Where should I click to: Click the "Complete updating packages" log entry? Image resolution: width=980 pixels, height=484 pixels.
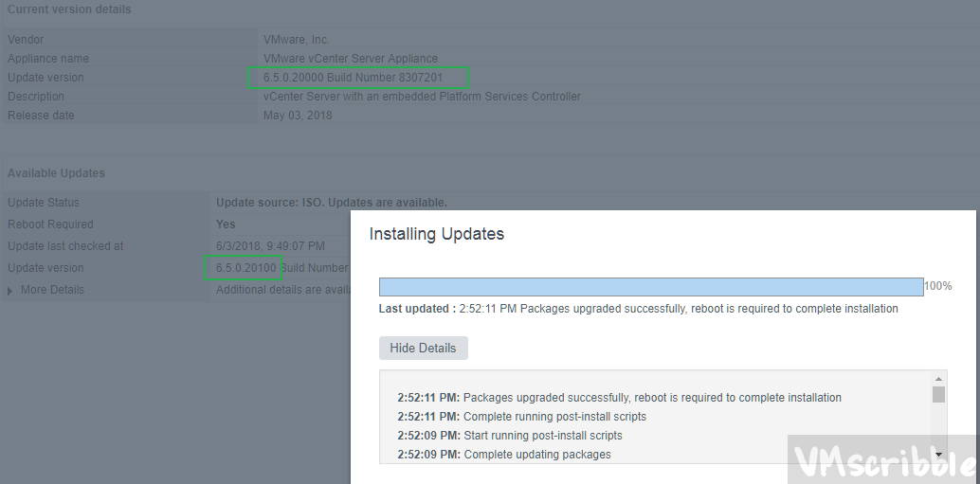tap(536, 455)
